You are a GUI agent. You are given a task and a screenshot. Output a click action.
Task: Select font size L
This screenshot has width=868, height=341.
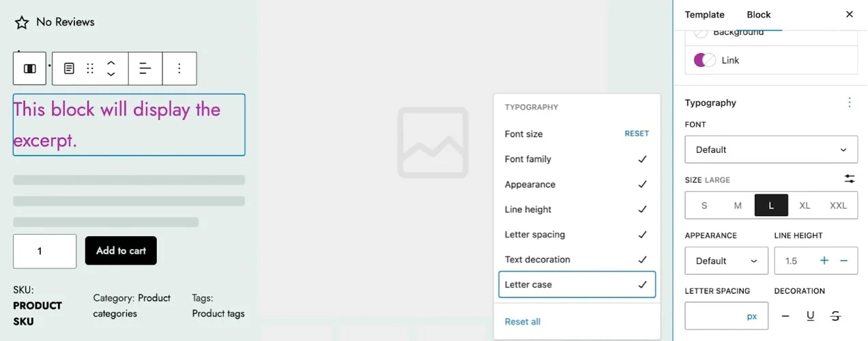point(771,205)
